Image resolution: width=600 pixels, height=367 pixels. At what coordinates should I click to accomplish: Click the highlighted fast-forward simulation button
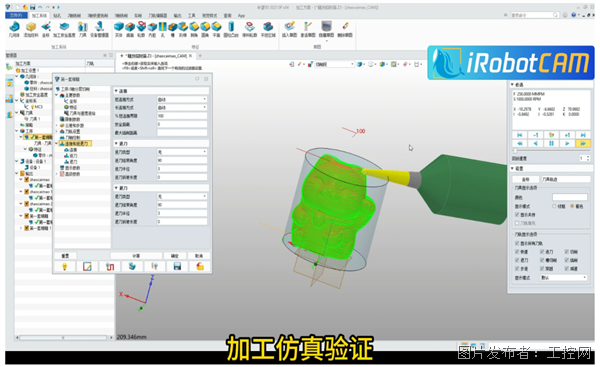583,143
